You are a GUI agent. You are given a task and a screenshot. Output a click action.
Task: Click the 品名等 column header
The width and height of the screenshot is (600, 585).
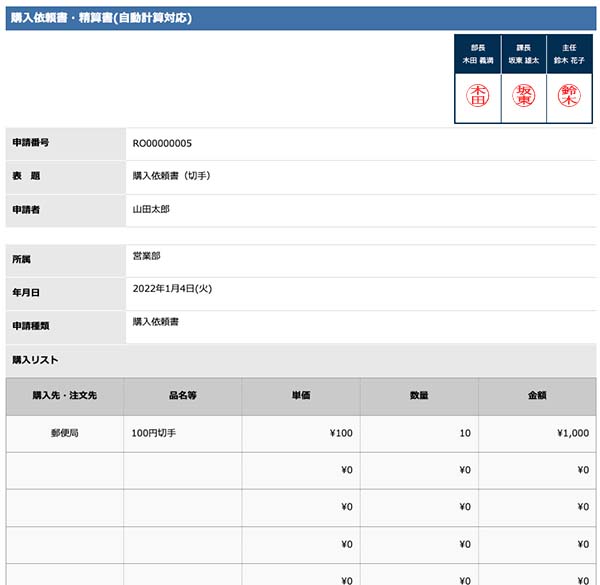click(183, 396)
